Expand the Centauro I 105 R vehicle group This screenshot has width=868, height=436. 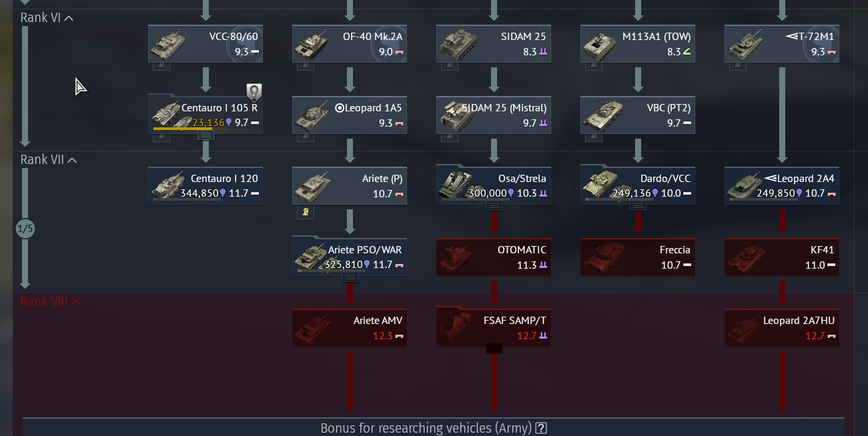click(206, 135)
